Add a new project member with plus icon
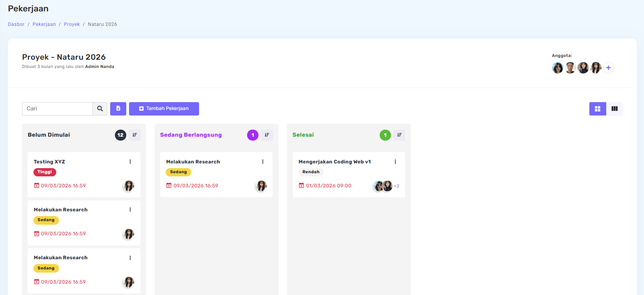Screen dimensions: 644x295 [x=608, y=68]
